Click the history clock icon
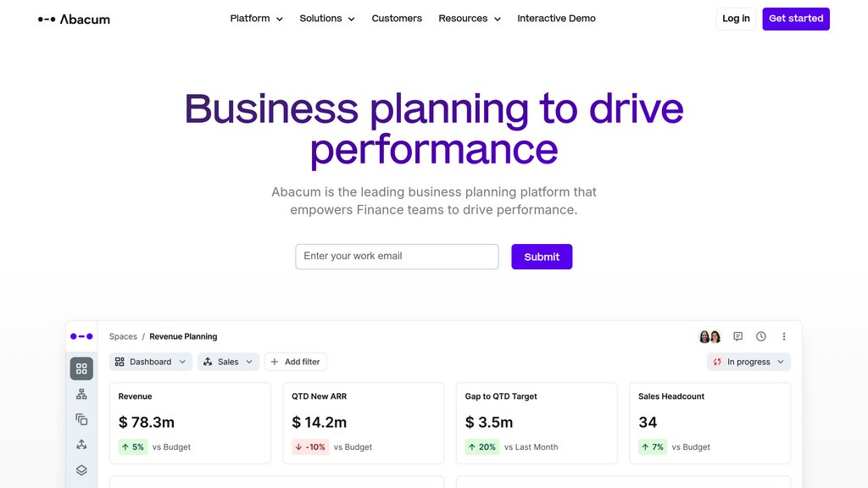868x488 pixels. [x=761, y=336]
